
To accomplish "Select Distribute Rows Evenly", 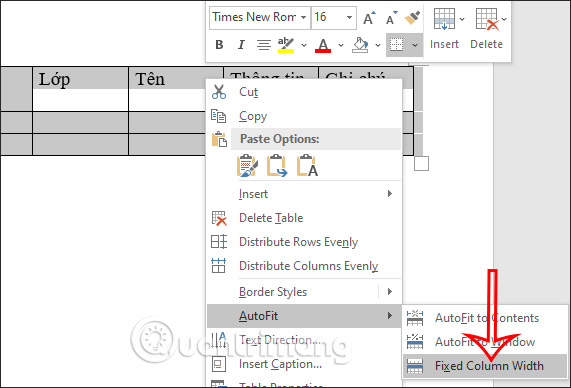I will point(304,242).
